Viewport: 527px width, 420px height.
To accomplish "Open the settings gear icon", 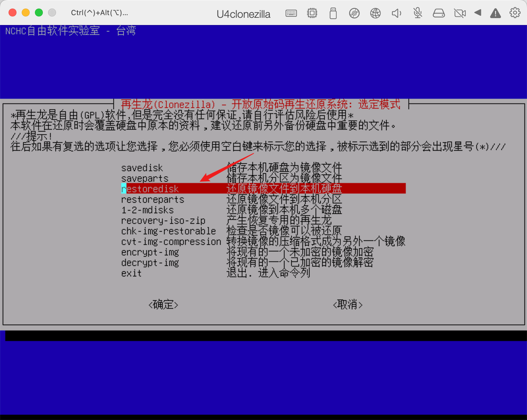I will pyautogui.click(x=515, y=13).
